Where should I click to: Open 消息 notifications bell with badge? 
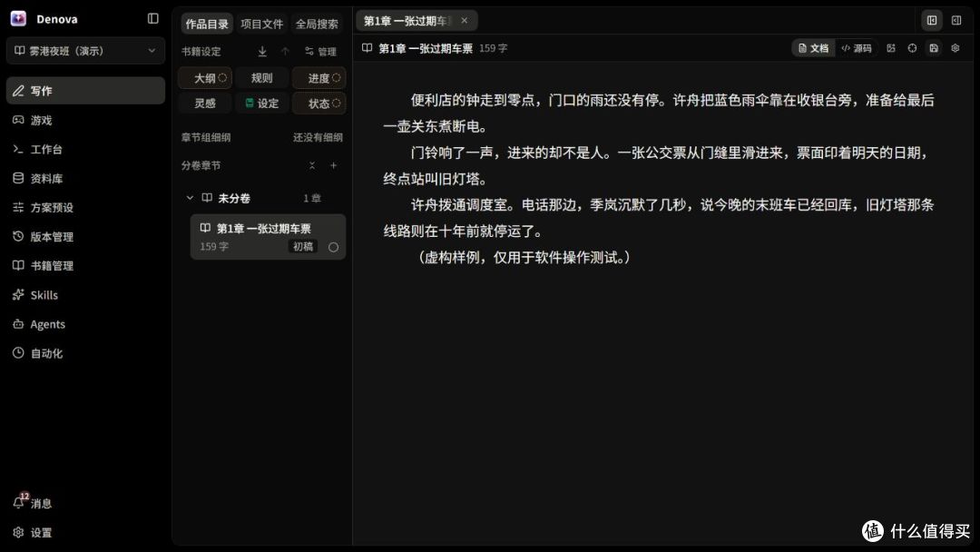20,501
